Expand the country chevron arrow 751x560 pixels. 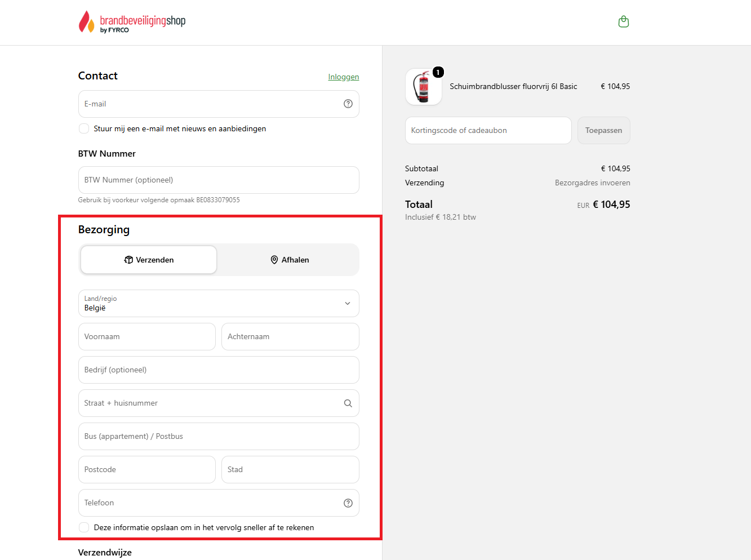(x=348, y=304)
